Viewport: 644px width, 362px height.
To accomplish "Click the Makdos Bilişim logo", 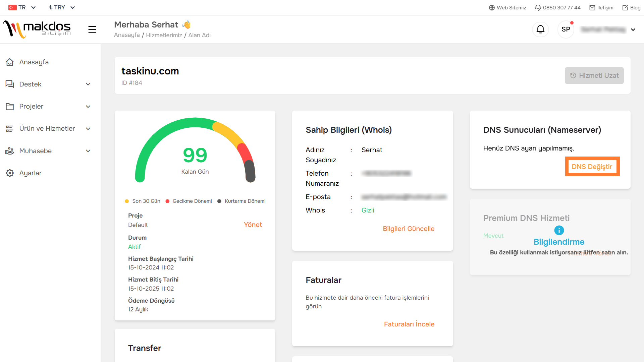I will coord(37,29).
